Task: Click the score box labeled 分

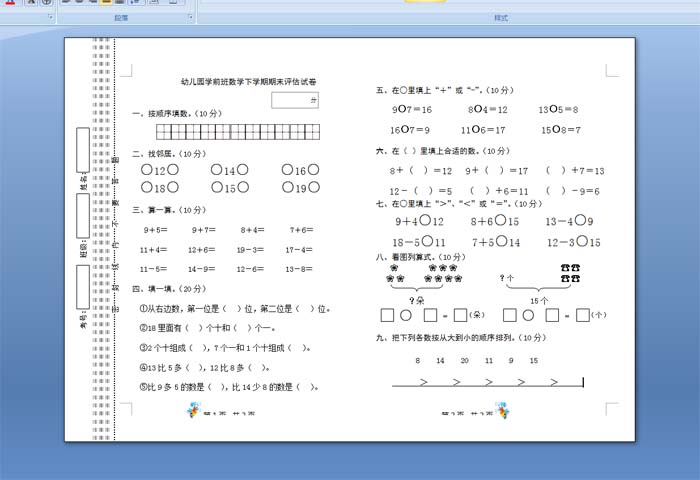Action: click(x=295, y=100)
